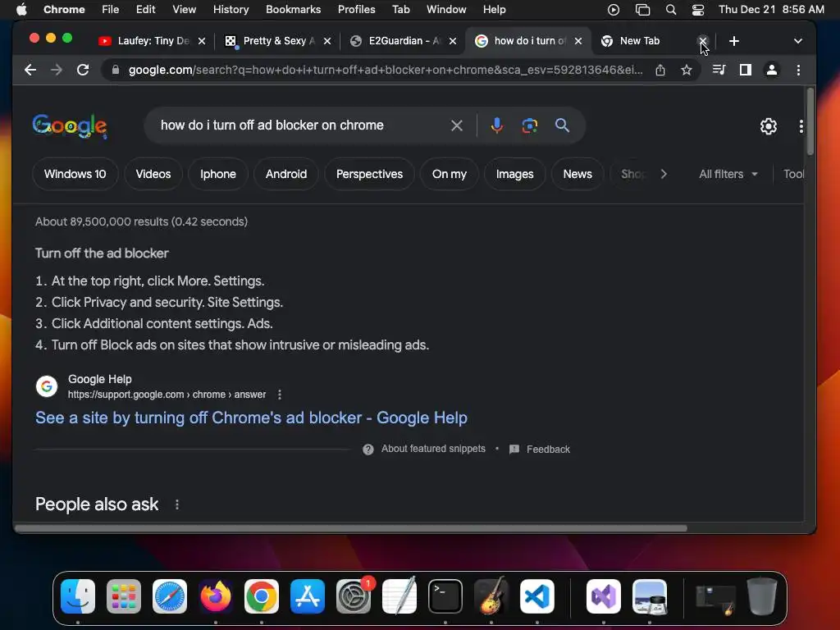
Task: Open Google quick settings gear
Action: 768,126
